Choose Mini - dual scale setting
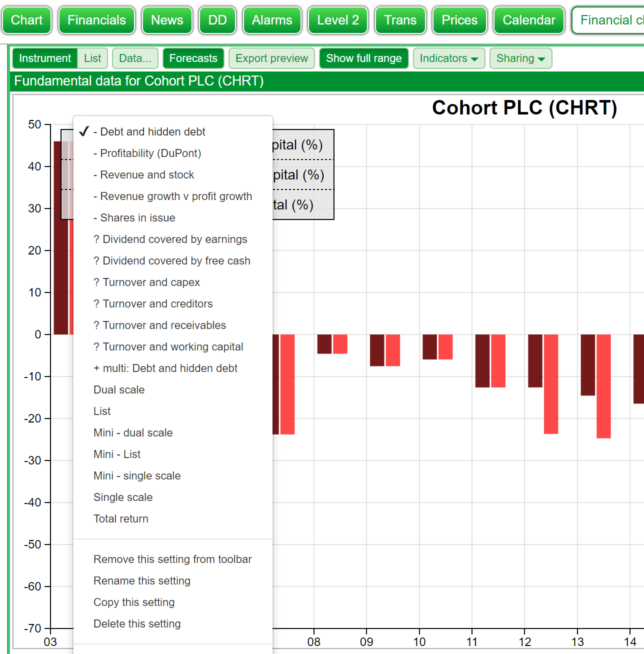This screenshot has height=654, width=644. (173, 432)
